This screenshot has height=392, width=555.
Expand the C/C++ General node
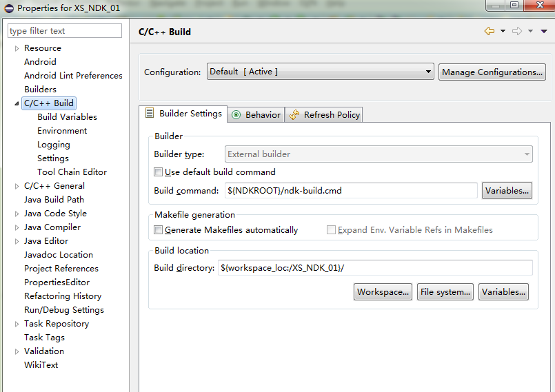point(17,186)
